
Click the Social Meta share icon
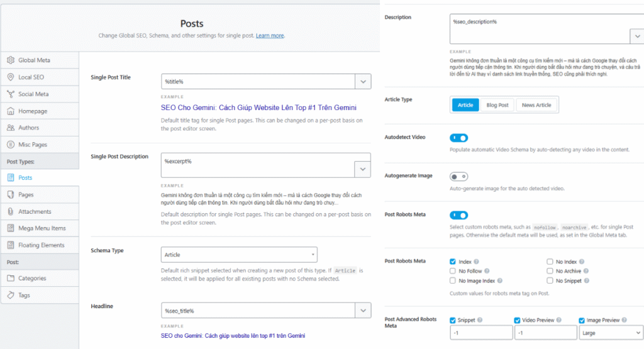[11, 94]
